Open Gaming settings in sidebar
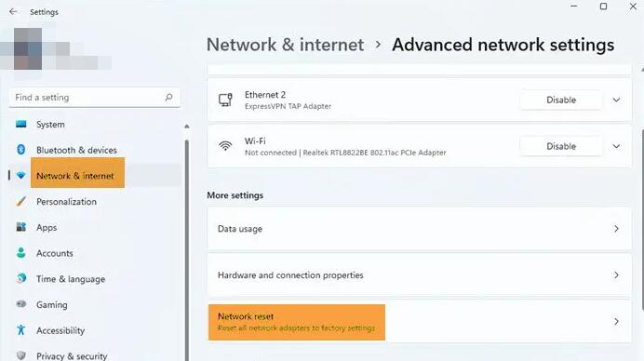644x361 pixels. tap(52, 305)
